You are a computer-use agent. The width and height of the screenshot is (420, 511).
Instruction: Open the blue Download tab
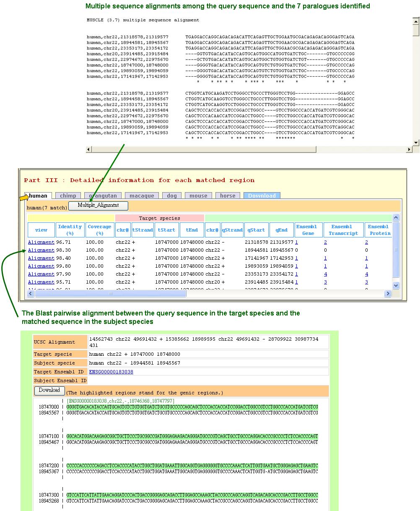[x=262, y=196]
